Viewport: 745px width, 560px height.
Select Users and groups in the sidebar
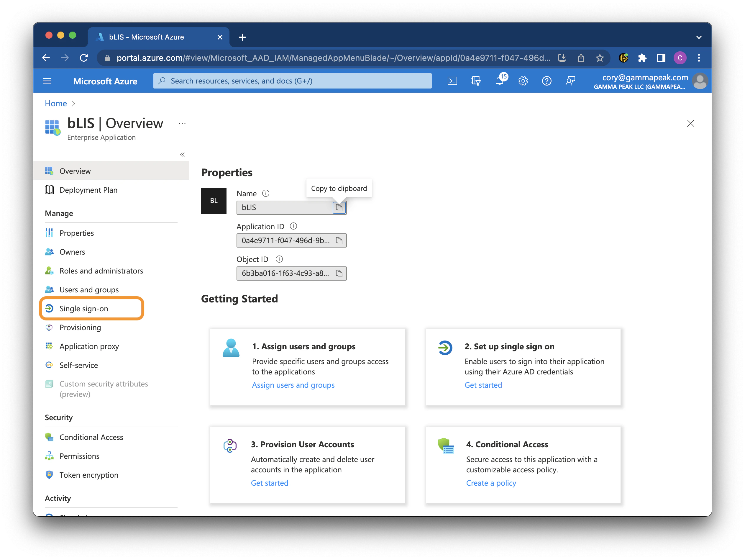click(x=89, y=289)
